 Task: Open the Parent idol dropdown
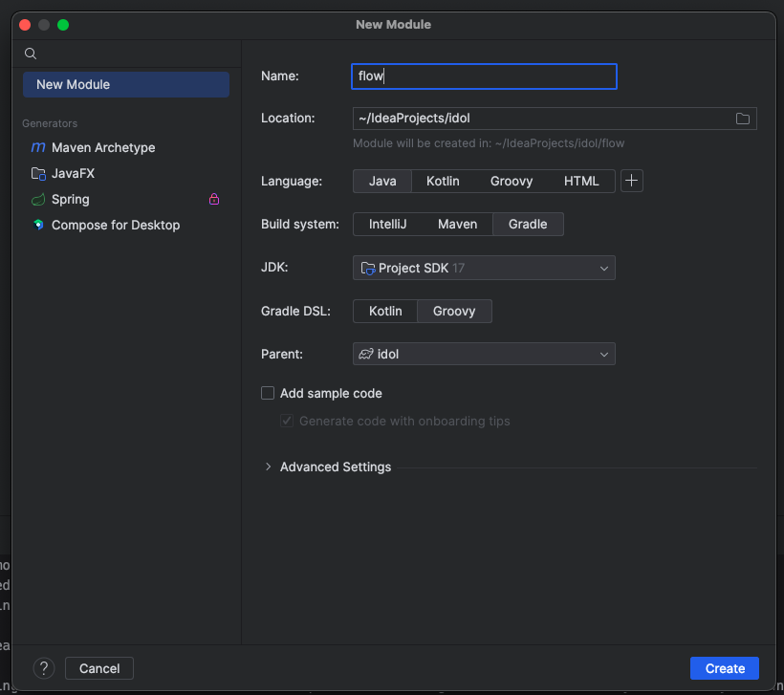coord(484,354)
